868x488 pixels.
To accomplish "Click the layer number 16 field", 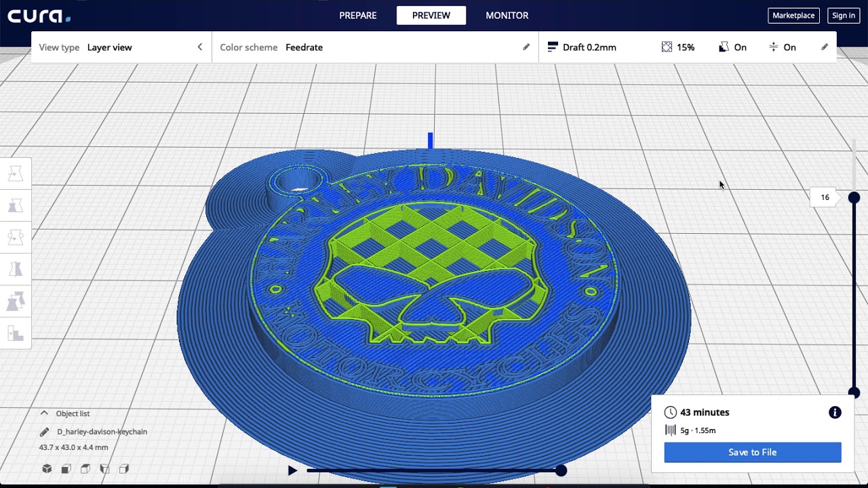I will [825, 197].
